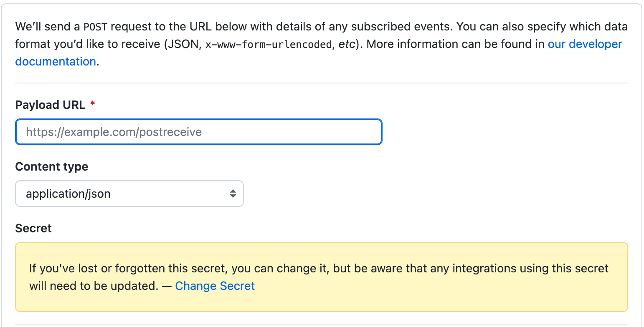644x327 pixels.
Task: Click the Secret section heading
Action: pyautogui.click(x=33, y=228)
